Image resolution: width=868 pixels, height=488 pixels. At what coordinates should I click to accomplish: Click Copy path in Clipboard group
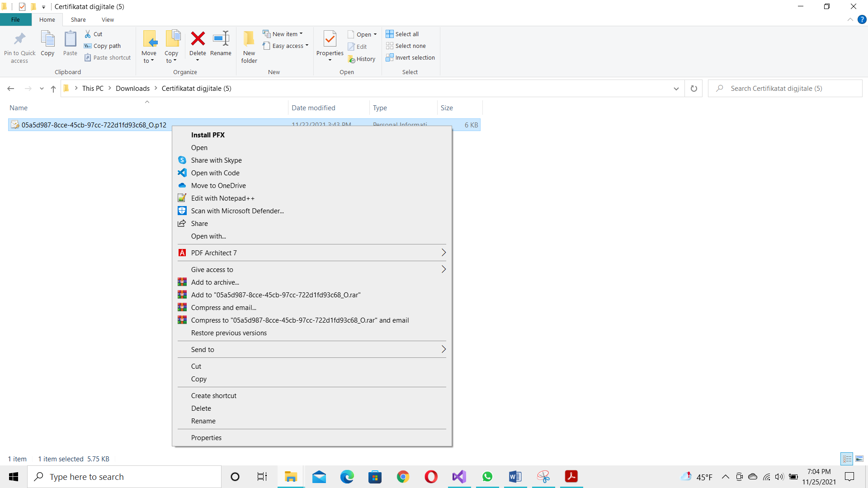point(103,46)
